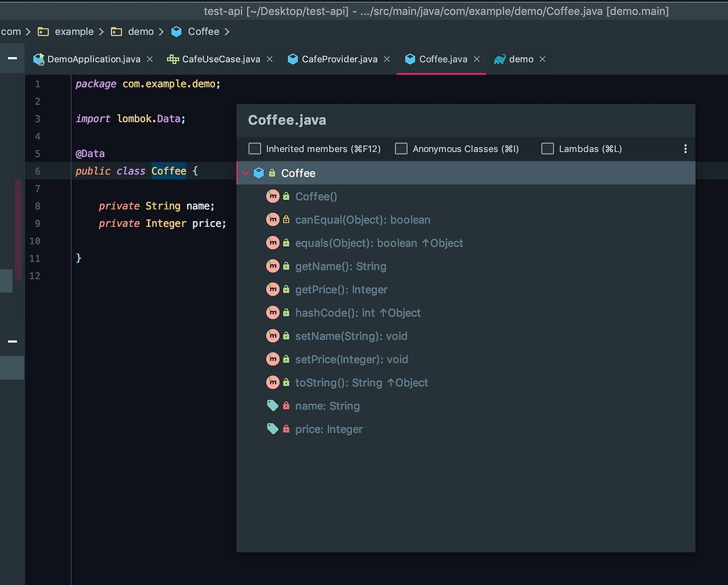Click method icon beside canEqual(Object)
Image resolution: width=728 pixels, height=585 pixels.
pos(273,219)
